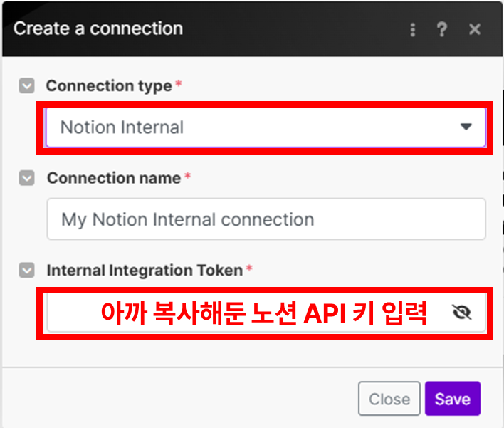Collapse the Internal Integration Token field chevron
The height and width of the screenshot is (428, 504).
26,270
